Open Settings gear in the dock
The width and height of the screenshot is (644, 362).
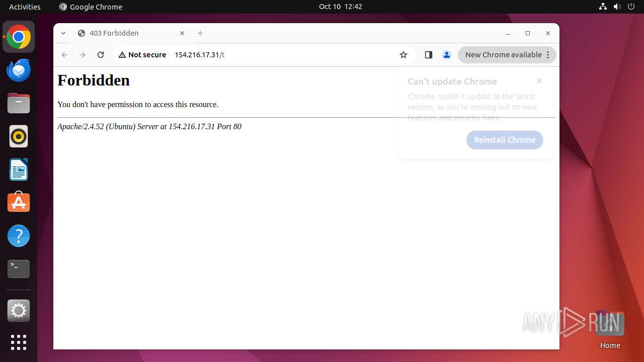point(19,311)
